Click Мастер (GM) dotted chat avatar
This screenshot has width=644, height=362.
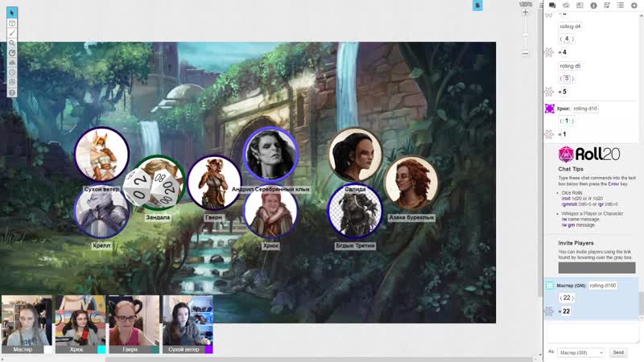(x=550, y=286)
